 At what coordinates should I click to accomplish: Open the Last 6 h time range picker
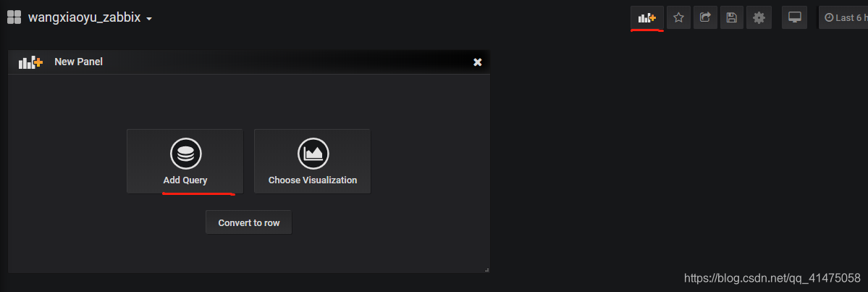tap(843, 17)
